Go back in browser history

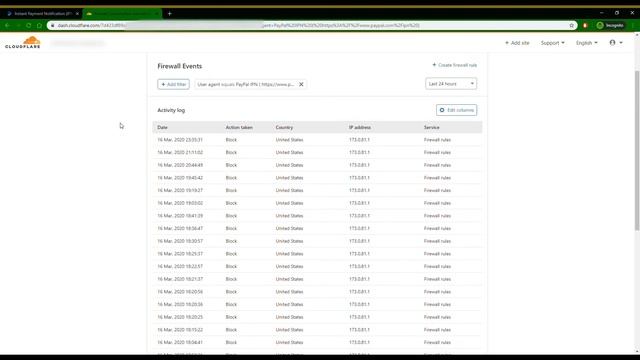point(7,25)
